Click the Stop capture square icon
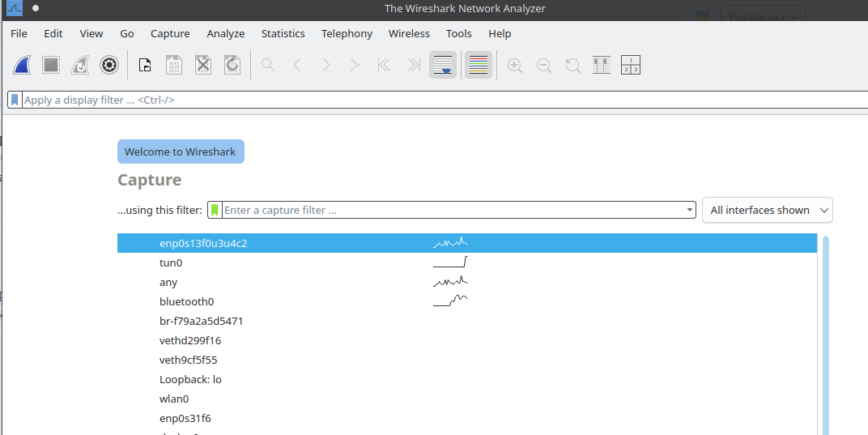Screen dimensions: 868x435 [51, 66]
